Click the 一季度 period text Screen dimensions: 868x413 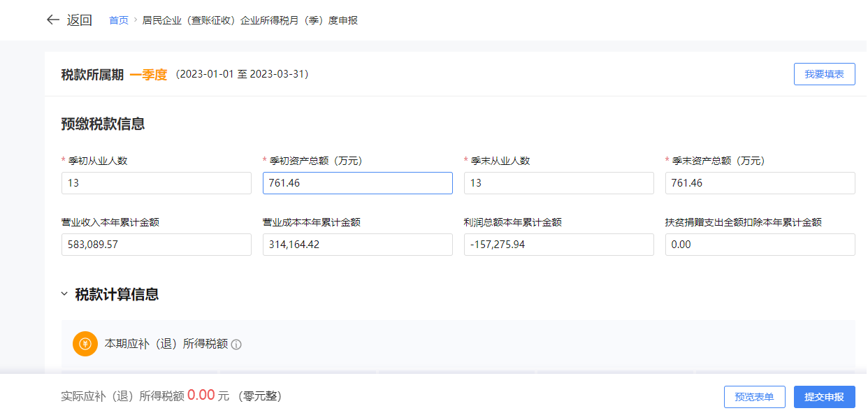148,75
